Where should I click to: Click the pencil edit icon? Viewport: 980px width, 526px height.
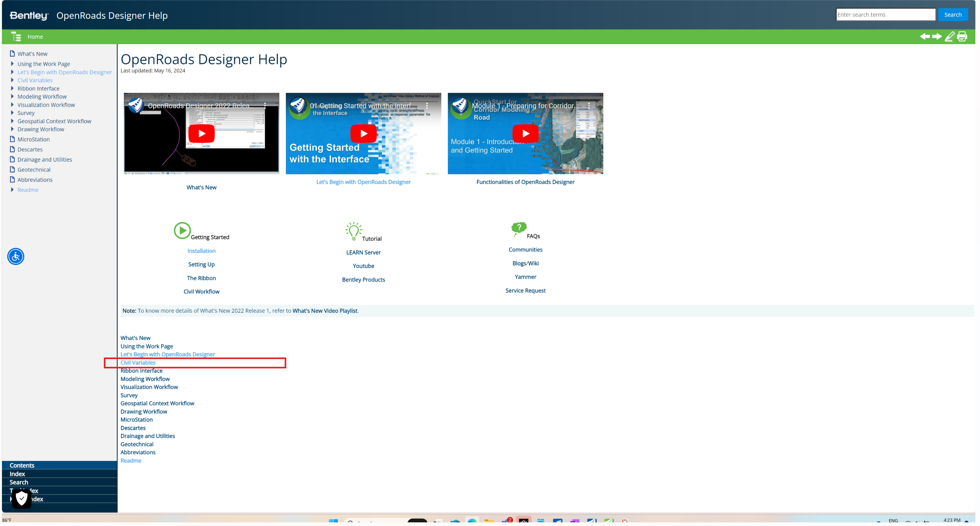tap(950, 36)
